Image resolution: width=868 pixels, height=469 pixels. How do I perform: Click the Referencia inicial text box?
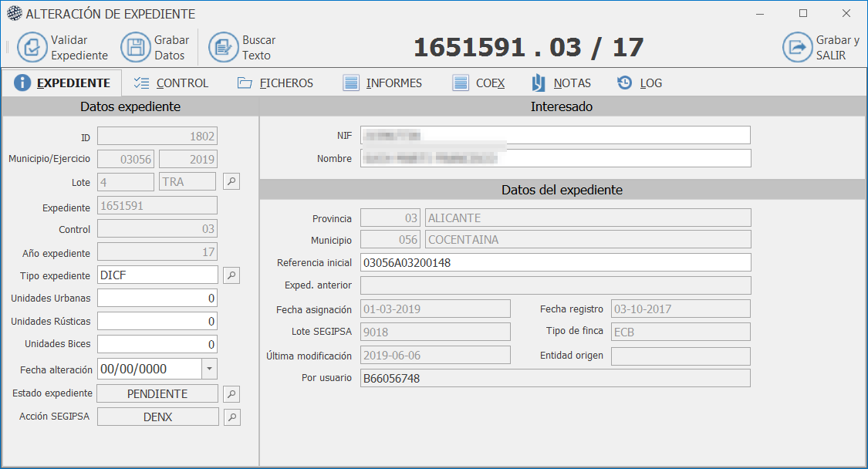[x=556, y=263]
